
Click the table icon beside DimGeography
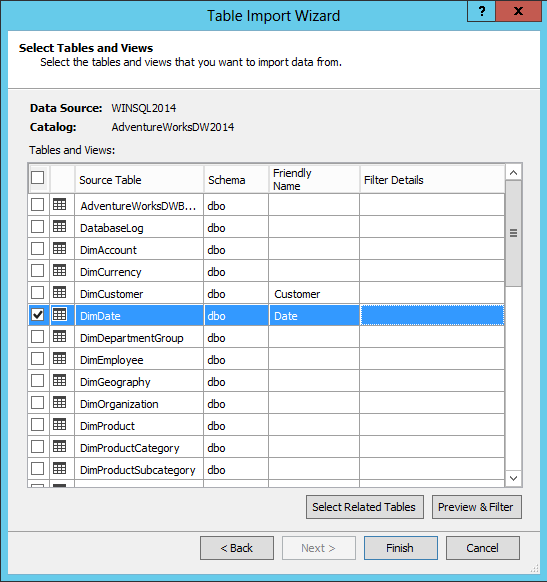[59, 380]
